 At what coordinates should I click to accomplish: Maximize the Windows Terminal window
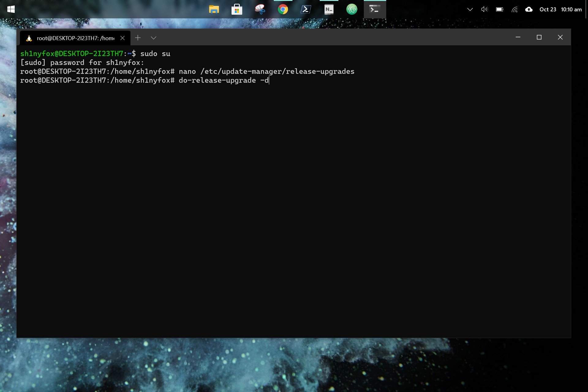point(539,37)
